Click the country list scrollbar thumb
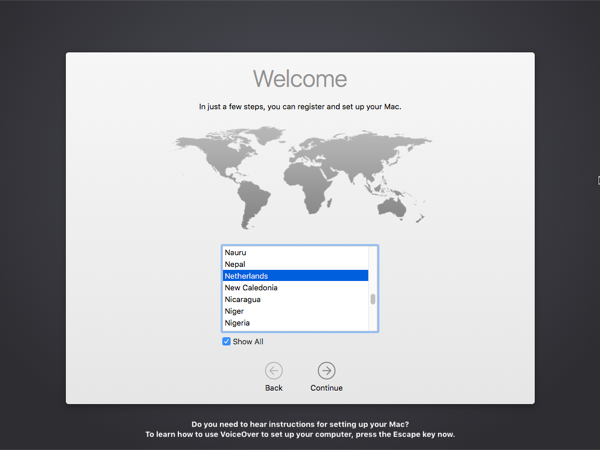The image size is (600, 450). point(373,299)
